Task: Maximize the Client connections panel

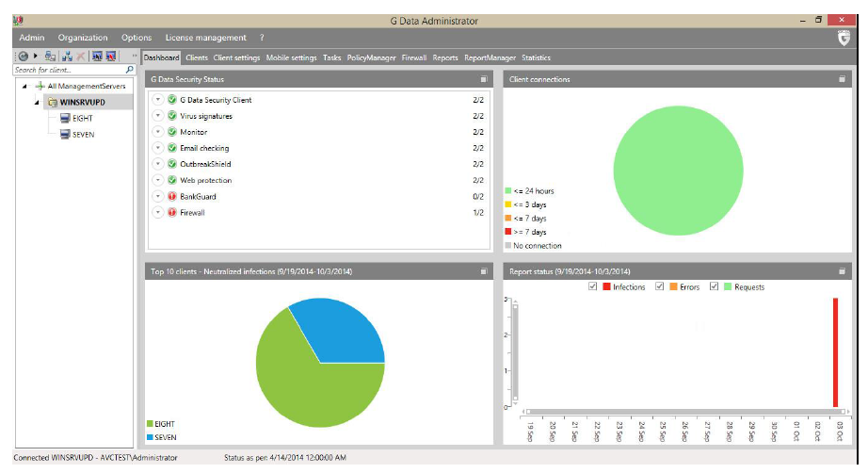Action: pyautogui.click(x=843, y=79)
